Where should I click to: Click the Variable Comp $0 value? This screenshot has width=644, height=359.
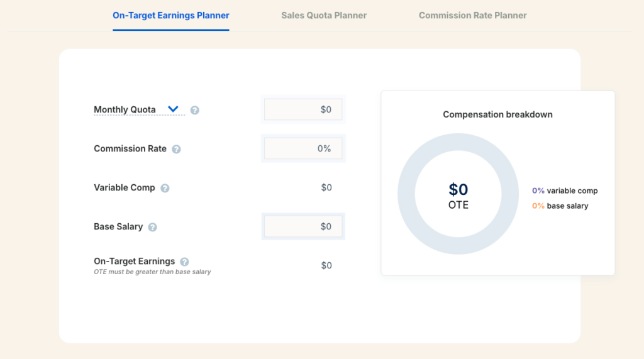coord(326,187)
